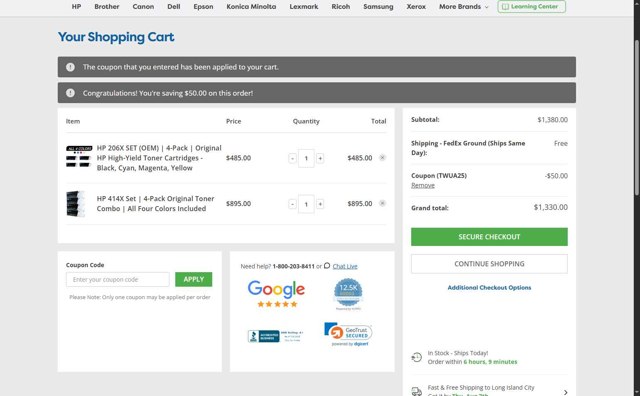Remove the TWUA25 coupon

coord(422,185)
